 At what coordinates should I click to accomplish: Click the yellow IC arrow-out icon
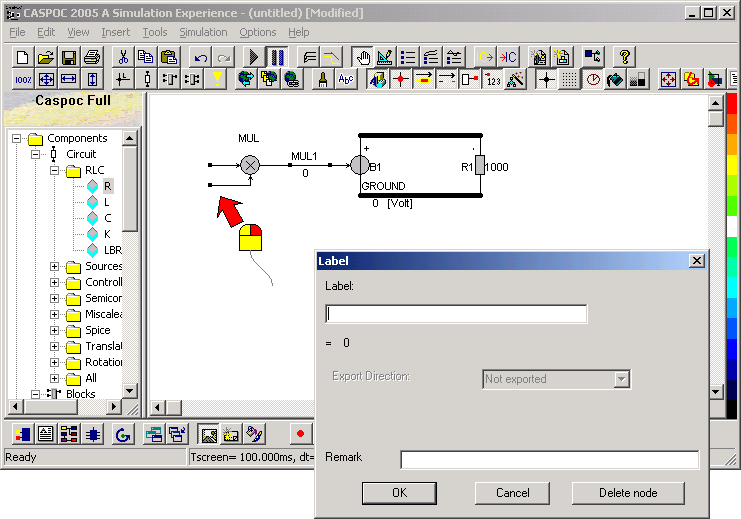(484, 57)
